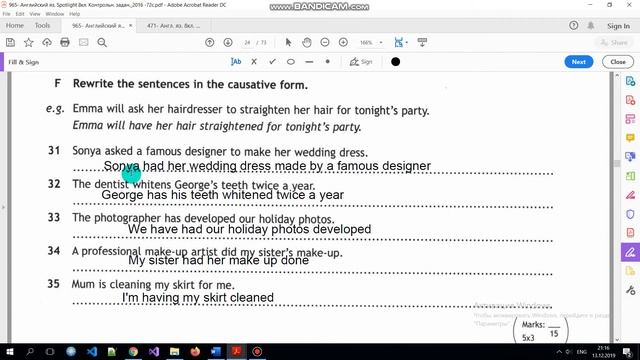Open Firefox from the taskbar
Screen dimensions: 640x360
195,351
